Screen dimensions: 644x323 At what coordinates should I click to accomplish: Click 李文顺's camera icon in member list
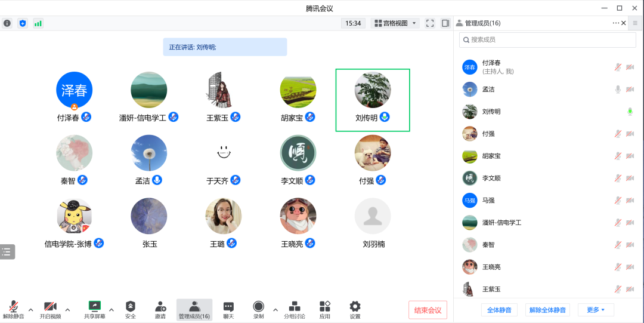coord(630,178)
